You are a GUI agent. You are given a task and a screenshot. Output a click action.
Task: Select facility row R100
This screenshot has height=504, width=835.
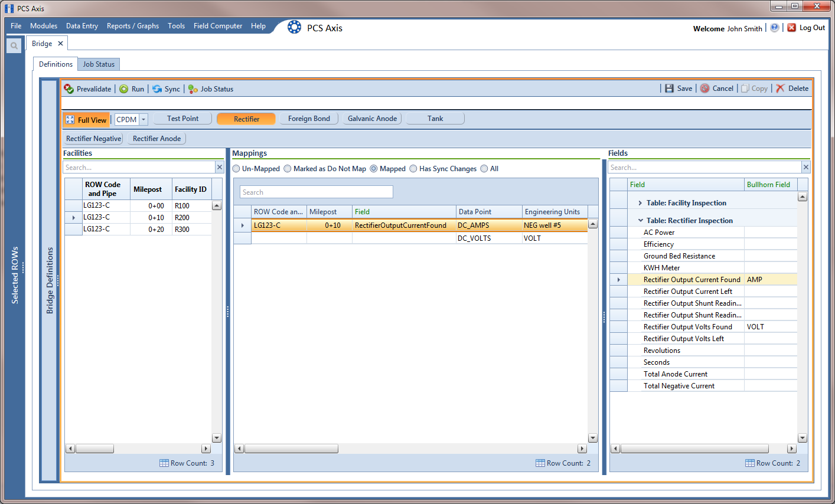[x=138, y=206]
